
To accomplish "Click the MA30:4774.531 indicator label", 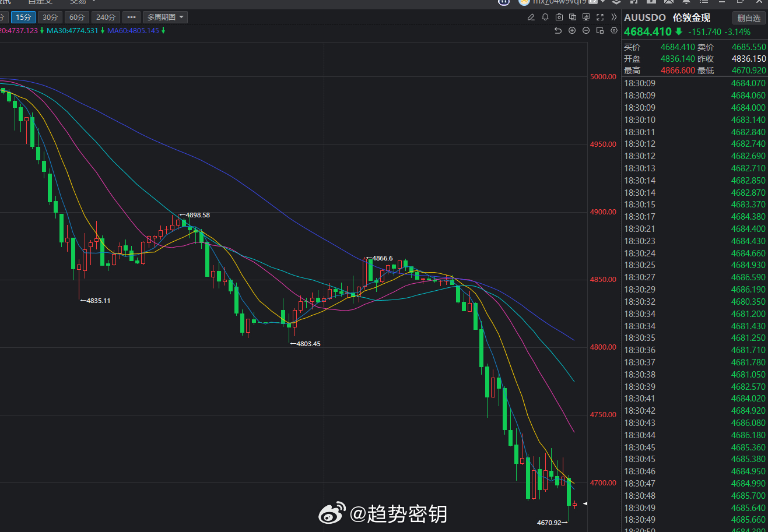I will point(72,31).
